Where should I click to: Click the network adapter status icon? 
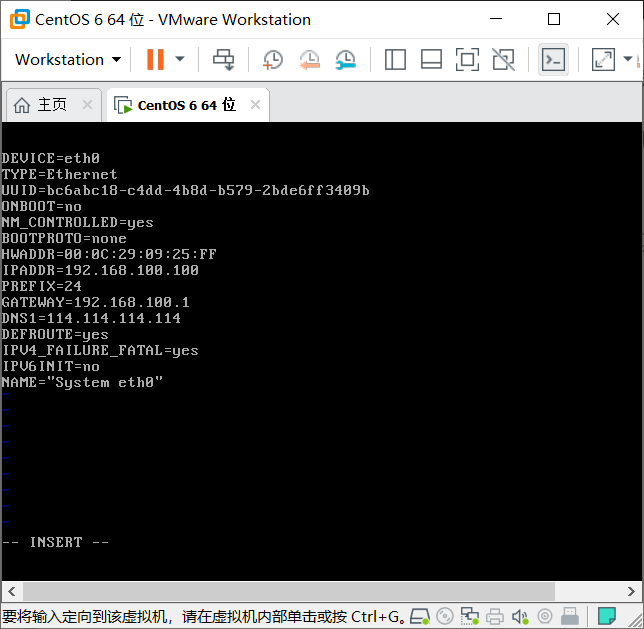click(469, 616)
